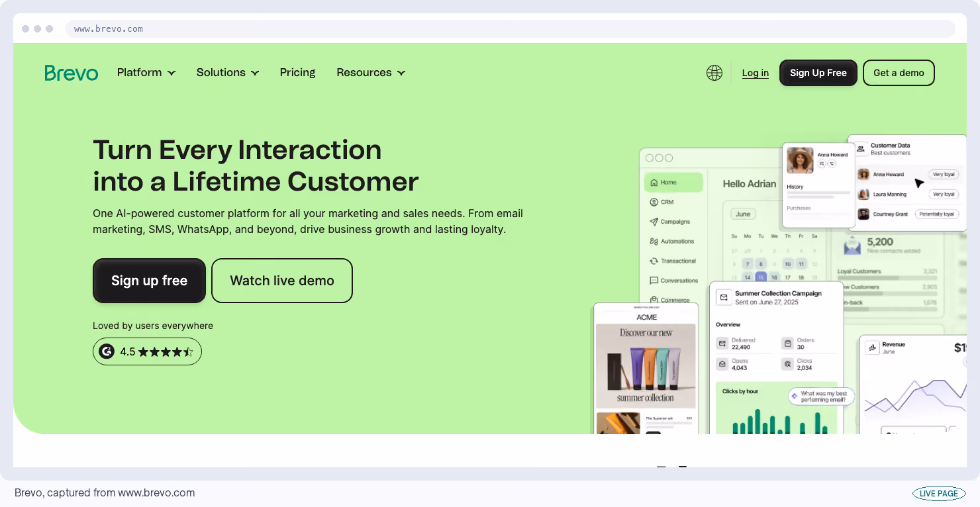Click the Opens stat icon
Screen dimensions: 980x507
(722, 364)
